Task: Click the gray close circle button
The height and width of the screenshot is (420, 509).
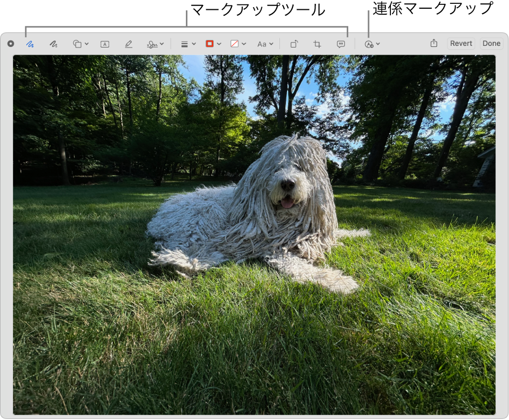Action: [11, 44]
